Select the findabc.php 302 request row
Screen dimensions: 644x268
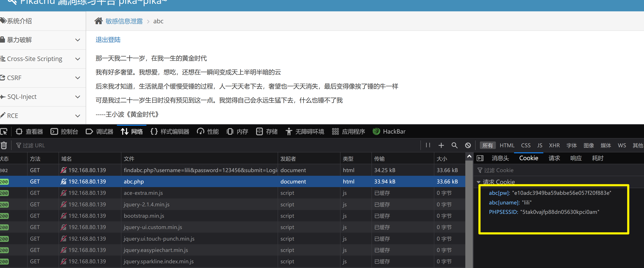coord(233,170)
